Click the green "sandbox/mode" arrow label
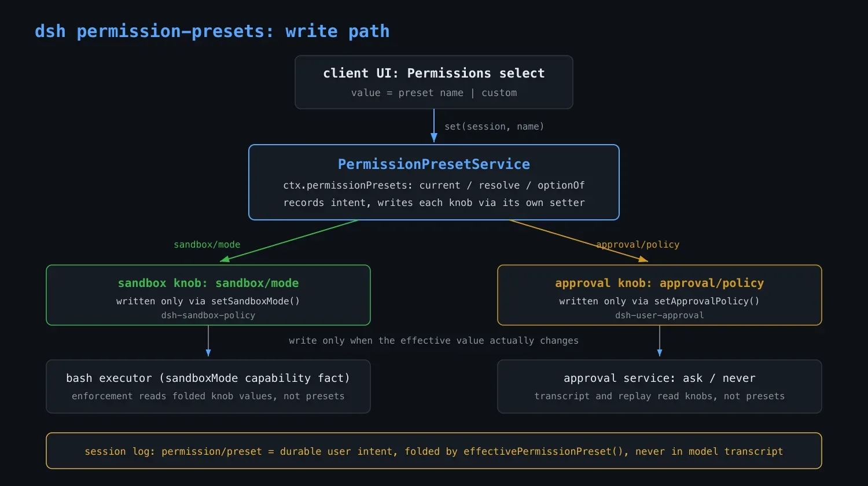Screen dimensions: 868x486 pos(207,245)
